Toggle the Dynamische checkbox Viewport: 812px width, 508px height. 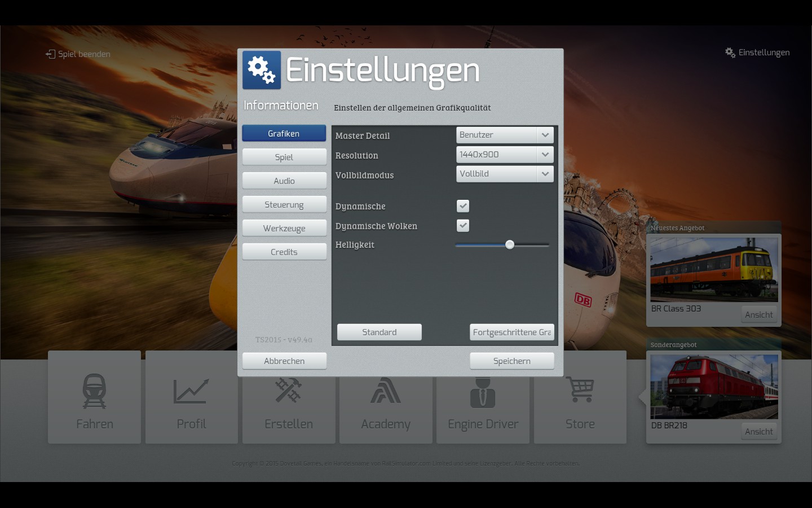click(463, 206)
